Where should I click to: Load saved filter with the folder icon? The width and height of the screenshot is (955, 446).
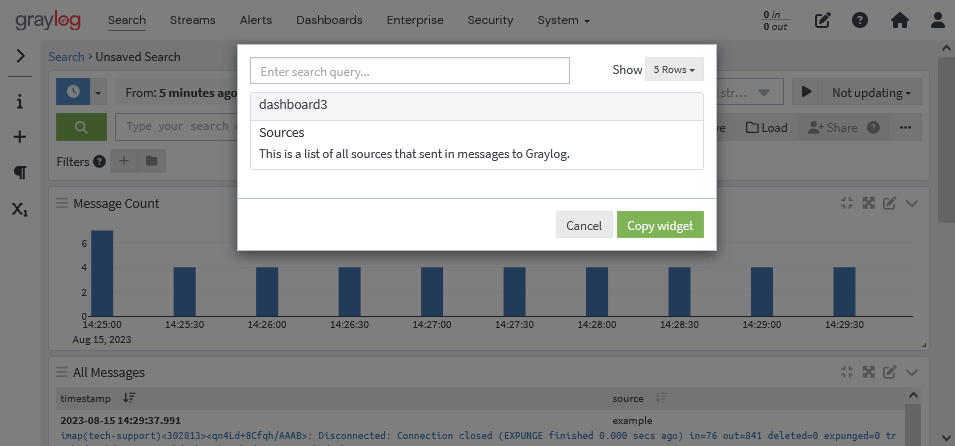[152, 161]
